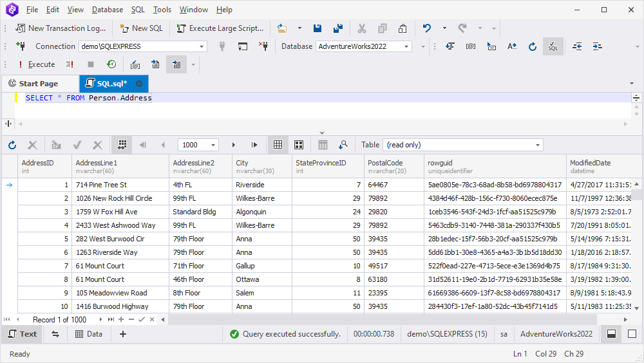Click the New SQL button
644x363 pixels.
[141, 28]
